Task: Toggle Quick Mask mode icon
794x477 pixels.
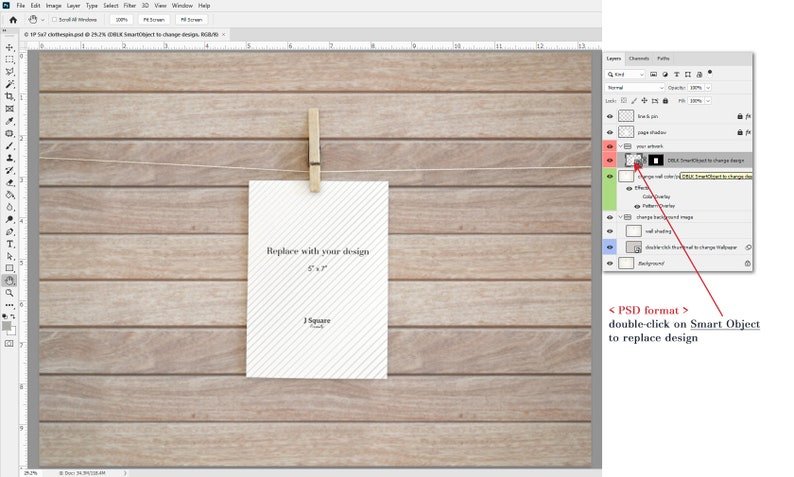Action: click(9, 343)
